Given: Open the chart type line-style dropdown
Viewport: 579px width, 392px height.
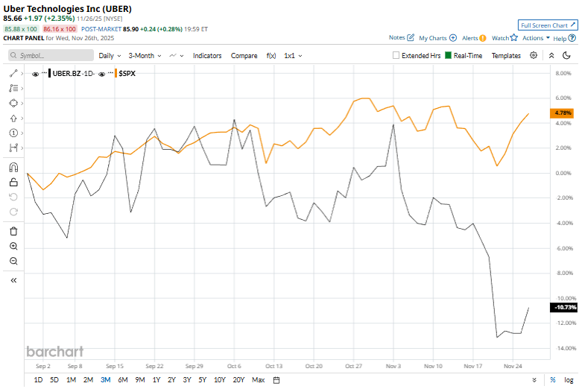Looking at the screenshot, I should [x=177, y=56].
